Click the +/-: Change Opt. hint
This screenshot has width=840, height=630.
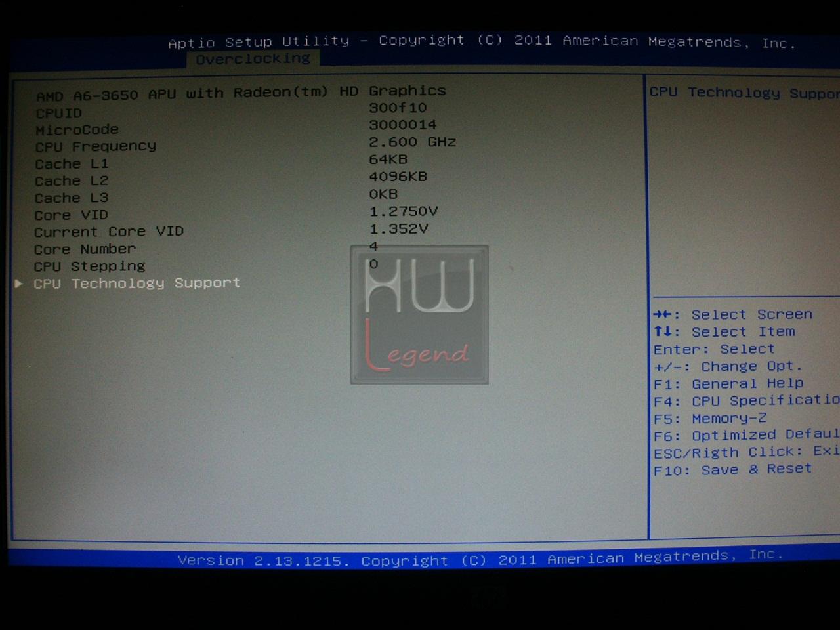coord(728,366)
